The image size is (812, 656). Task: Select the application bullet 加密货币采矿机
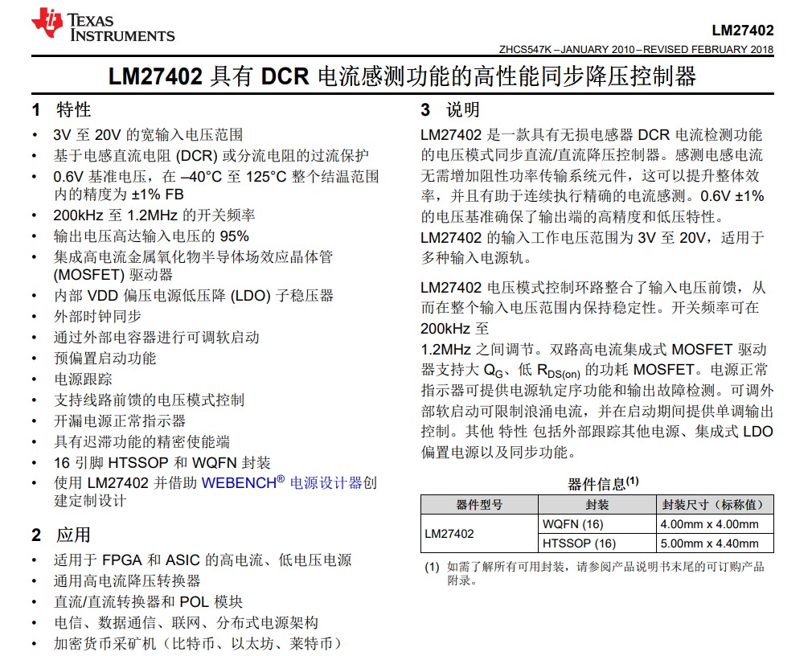pos(199,644)
